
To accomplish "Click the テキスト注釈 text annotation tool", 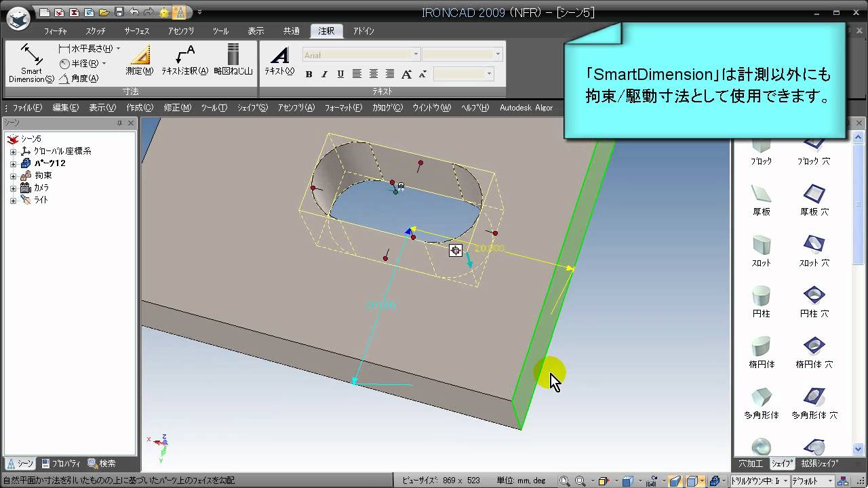I will pyautogui.click(x=184, y=60).
